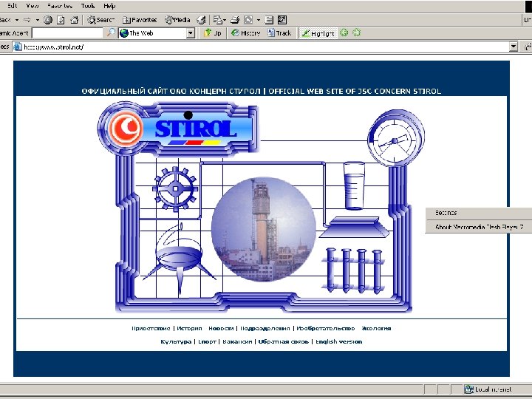The image size is (532, 399).
Task: Open the Экология link
Action: (376, 328)
